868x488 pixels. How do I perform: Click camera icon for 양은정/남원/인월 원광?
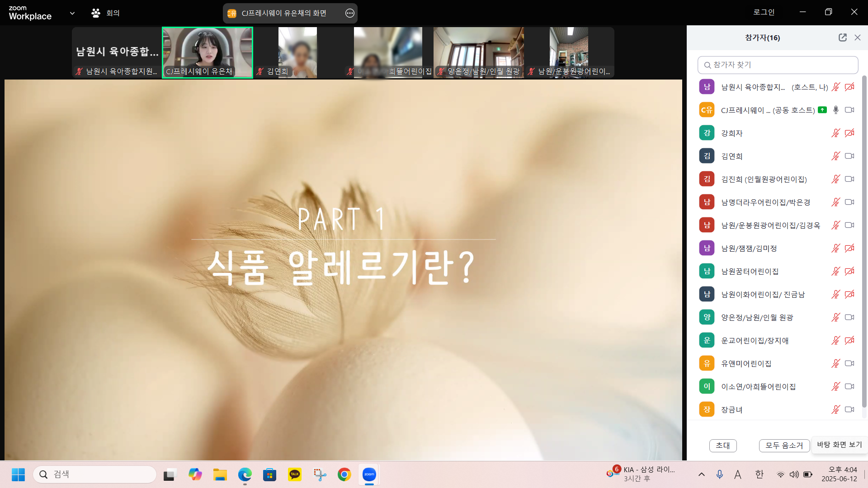(x=849, y=318)
